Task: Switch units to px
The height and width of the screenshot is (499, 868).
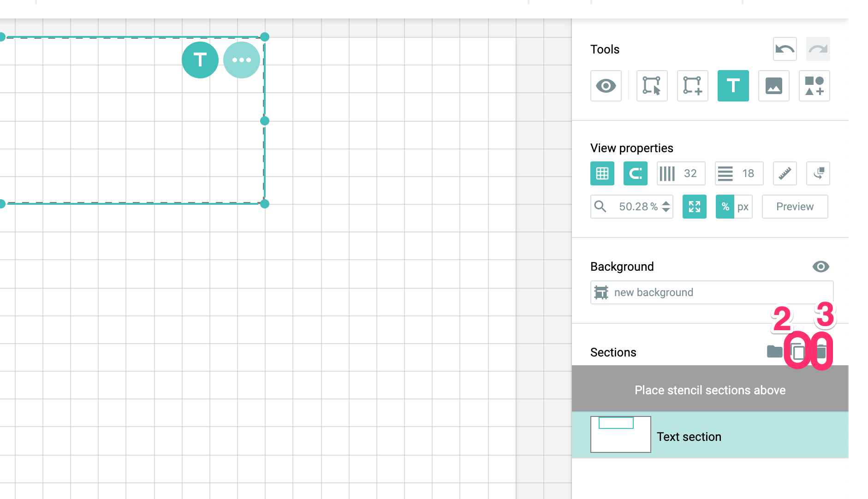Action: pyautogui.click(x=743, y=207)
